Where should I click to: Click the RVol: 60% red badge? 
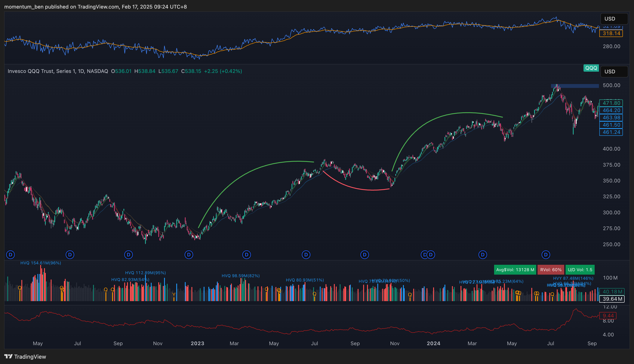[551, 270]
